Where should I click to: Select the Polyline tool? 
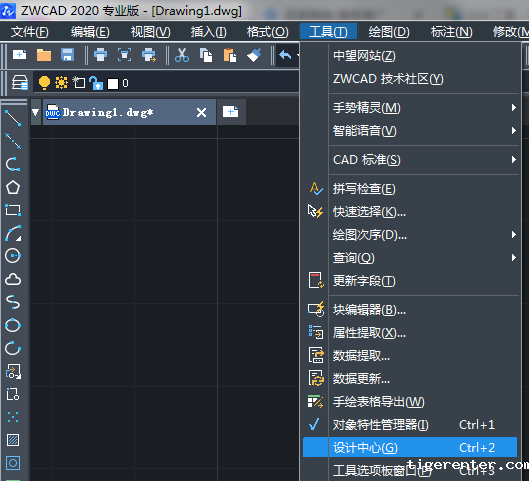coord(13,164)
